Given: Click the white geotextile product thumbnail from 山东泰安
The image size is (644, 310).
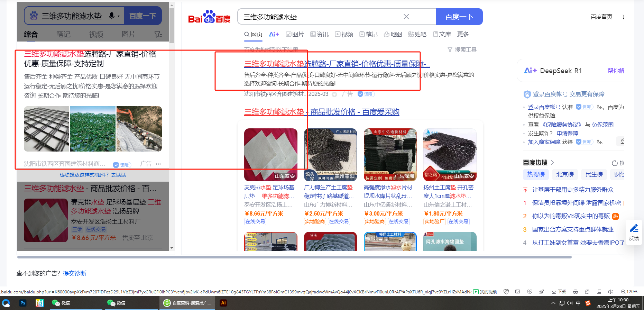Looking at the screenshot, I should tap(270, 155).
